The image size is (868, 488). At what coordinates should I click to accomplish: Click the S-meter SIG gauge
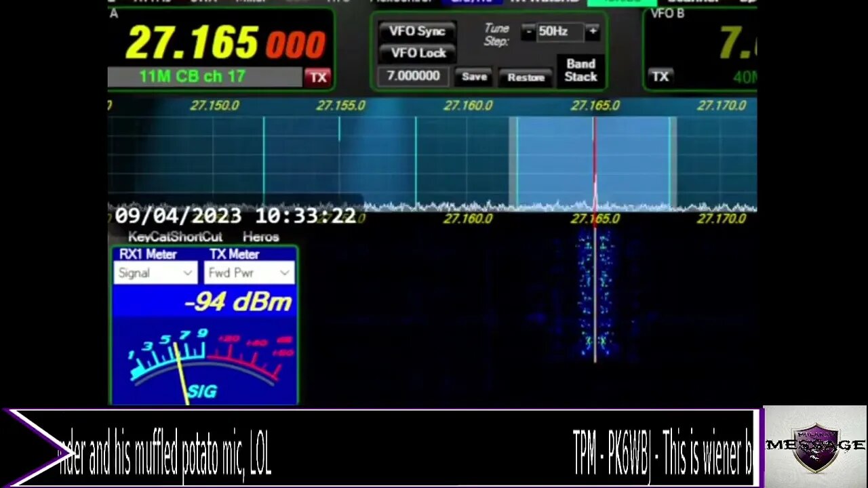tap(204, 361)
